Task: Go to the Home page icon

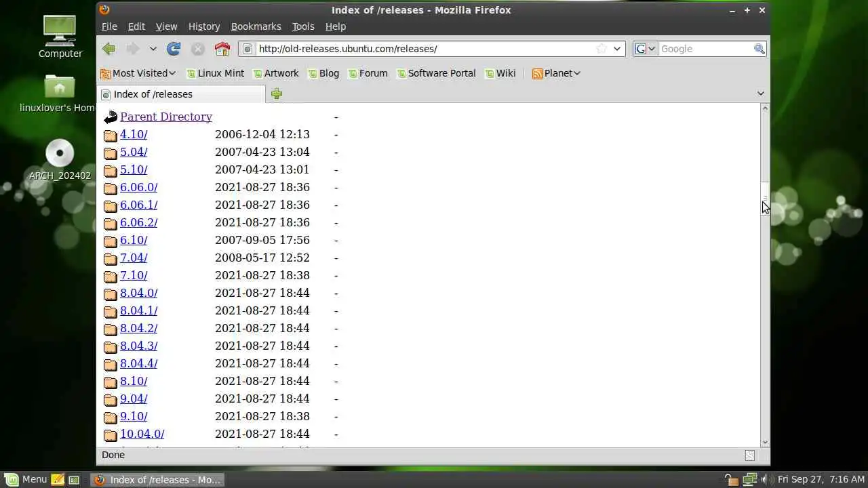Action: 222,49
